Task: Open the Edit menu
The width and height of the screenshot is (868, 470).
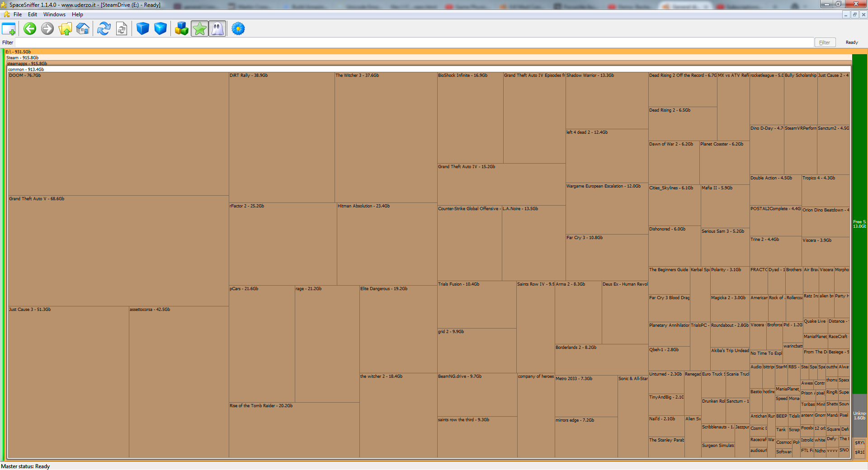Action: (33, 14)
